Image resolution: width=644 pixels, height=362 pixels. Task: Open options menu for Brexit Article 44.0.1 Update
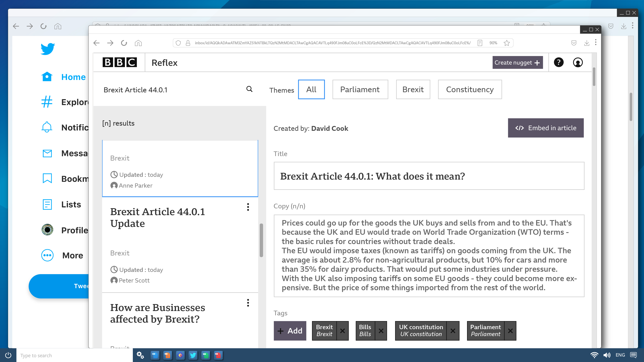tap(248, 207)
